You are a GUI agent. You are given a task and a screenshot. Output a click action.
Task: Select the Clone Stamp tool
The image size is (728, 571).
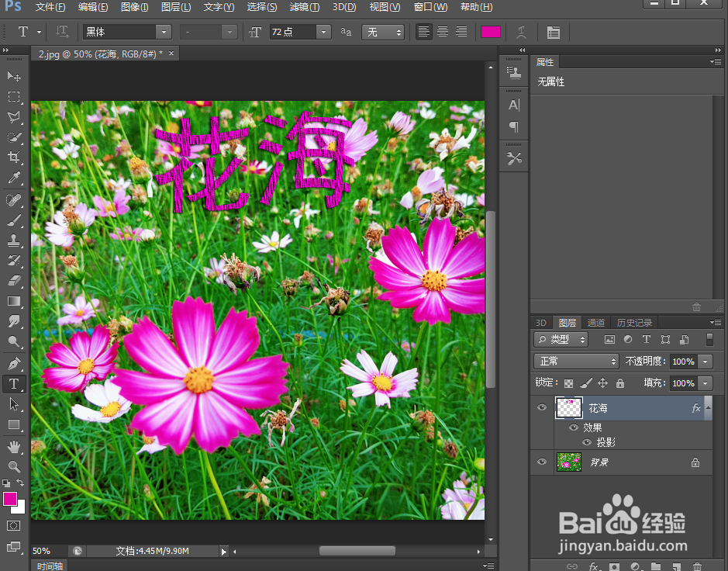click(14, 241)
